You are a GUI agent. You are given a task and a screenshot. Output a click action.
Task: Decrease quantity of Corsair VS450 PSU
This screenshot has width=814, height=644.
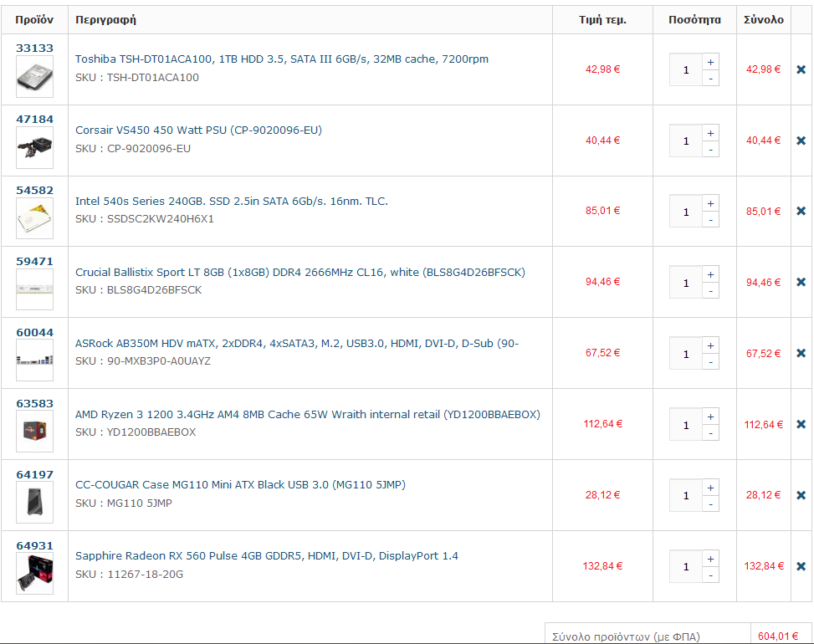[711, 150]
